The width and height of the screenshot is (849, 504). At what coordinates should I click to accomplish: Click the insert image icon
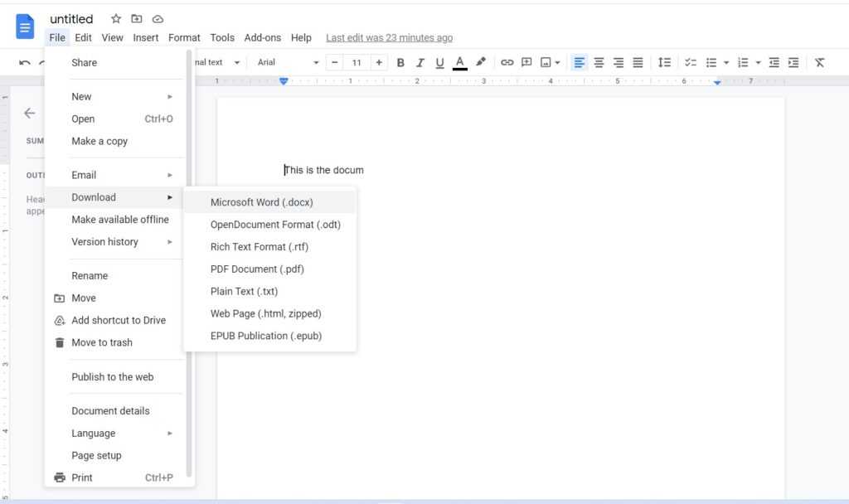[546, 62]
